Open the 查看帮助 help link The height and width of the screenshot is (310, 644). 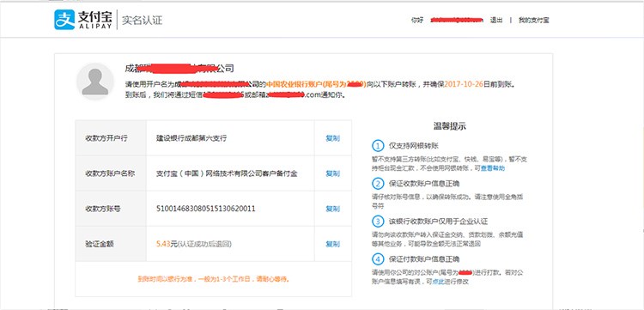click(x=493, y=168)
